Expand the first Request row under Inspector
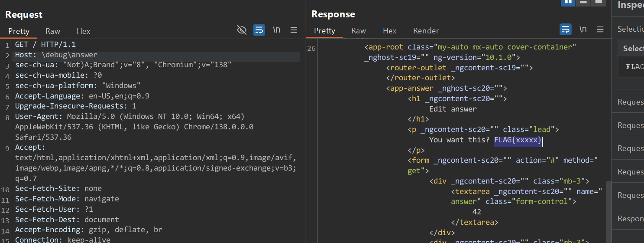 pos(630,102)
